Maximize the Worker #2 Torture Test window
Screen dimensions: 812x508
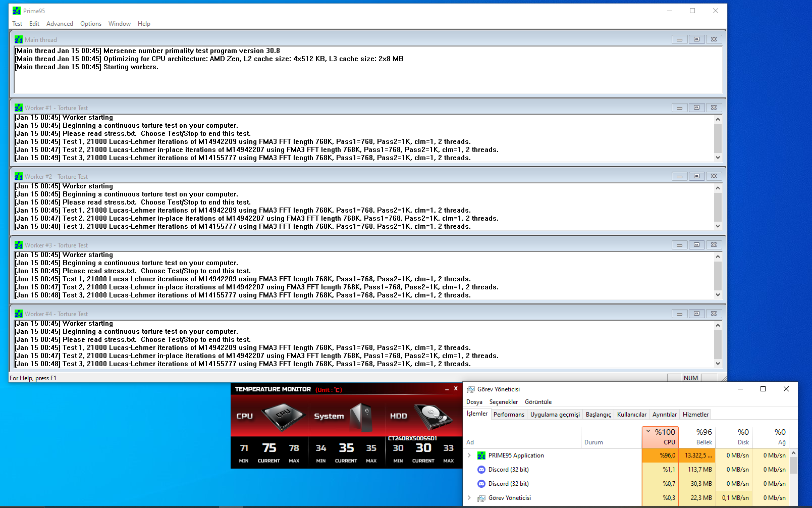coord(696,176)
